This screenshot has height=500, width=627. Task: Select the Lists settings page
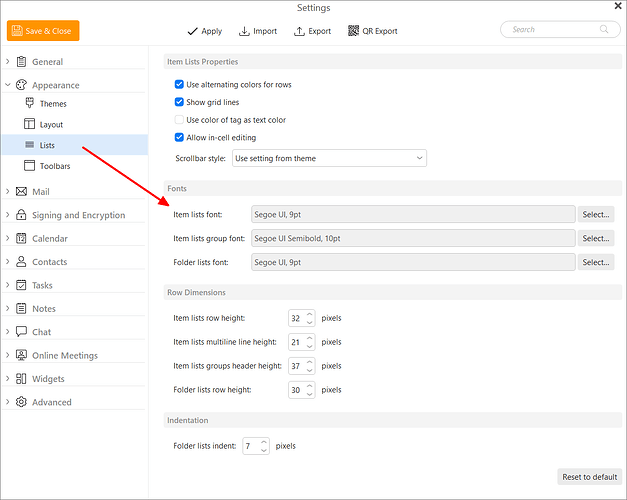click(x=75, y=145)
